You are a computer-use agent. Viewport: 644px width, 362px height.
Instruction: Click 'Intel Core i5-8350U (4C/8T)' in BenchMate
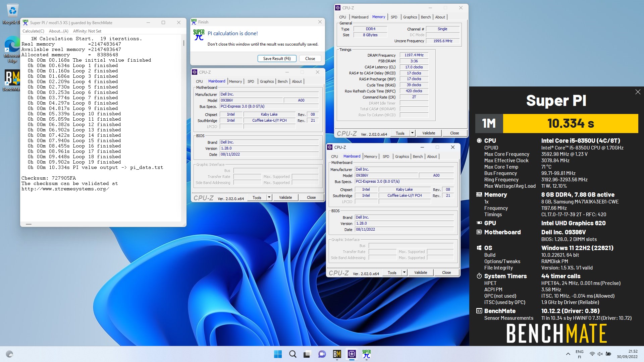click(581, 141)
